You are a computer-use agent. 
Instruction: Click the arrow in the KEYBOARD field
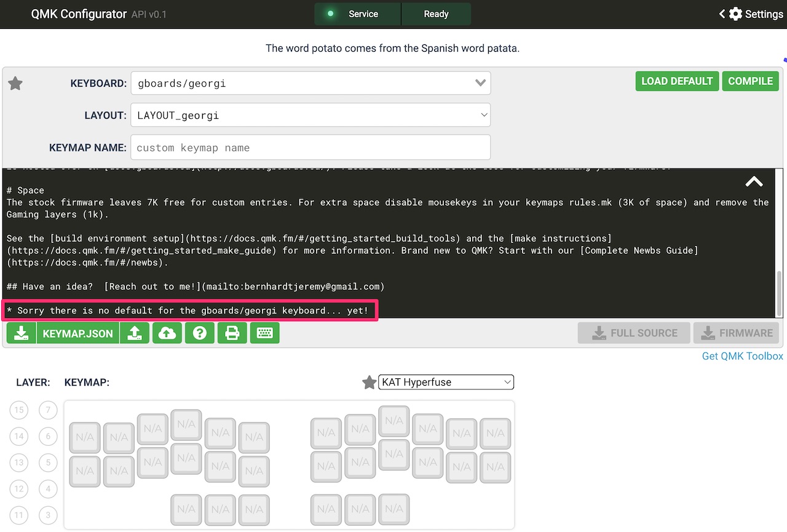click(x=480, y=83)
